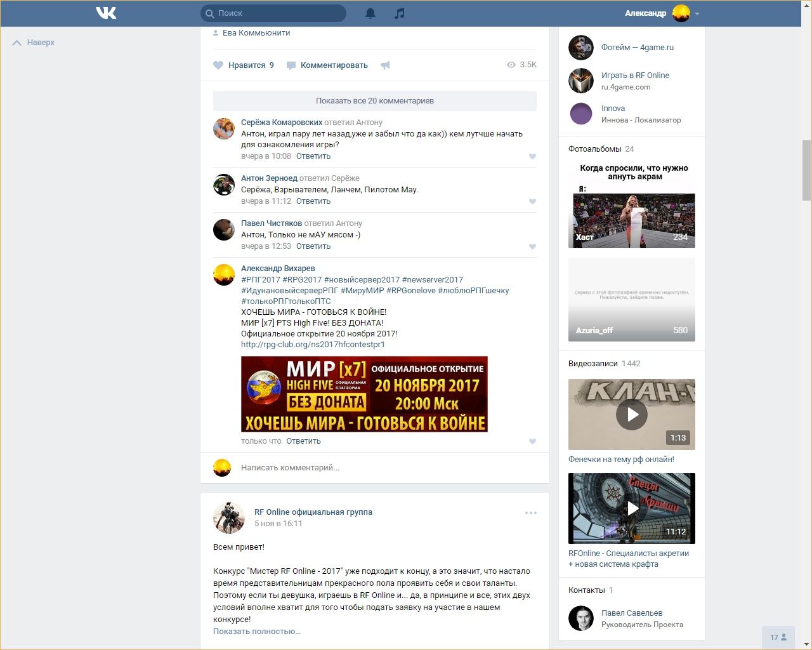Viewport: 812px width, 650px height.
Task: Click the search field Поиск
Action: click(x=273, y=13)
